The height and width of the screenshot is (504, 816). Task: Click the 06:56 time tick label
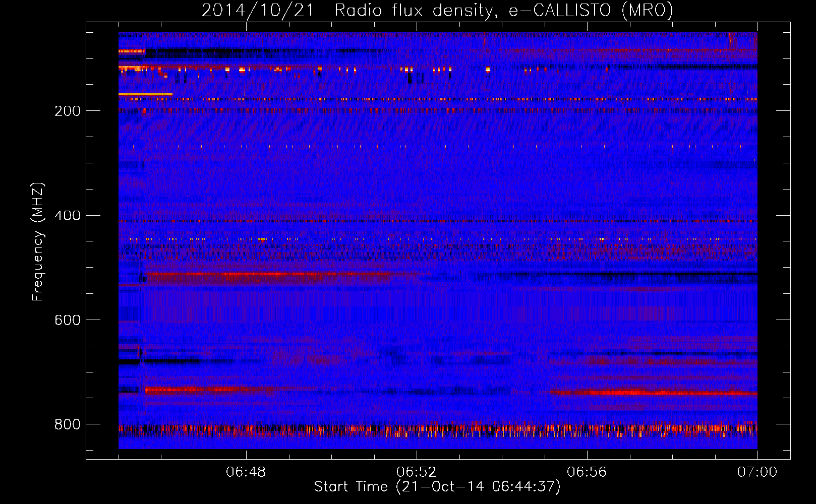(587, 472)
